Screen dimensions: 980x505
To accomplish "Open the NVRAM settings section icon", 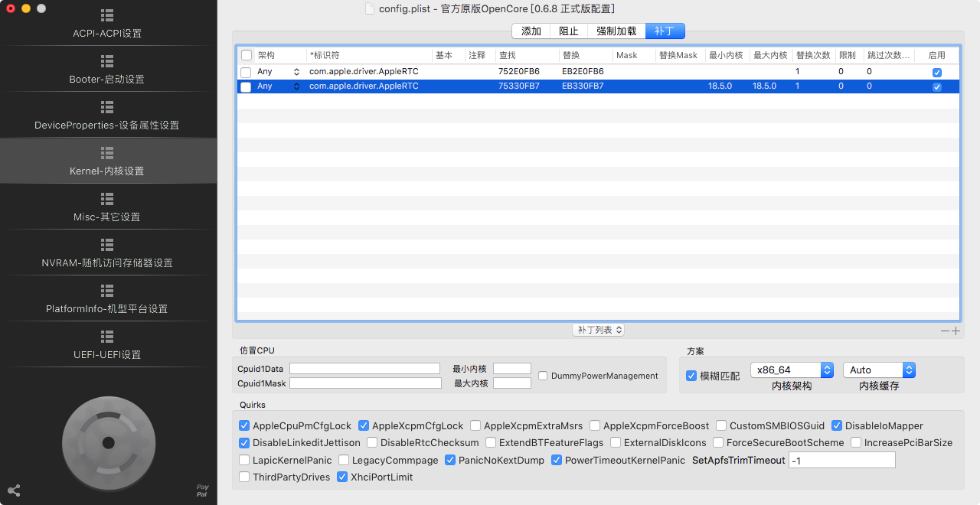I will 107,245.
